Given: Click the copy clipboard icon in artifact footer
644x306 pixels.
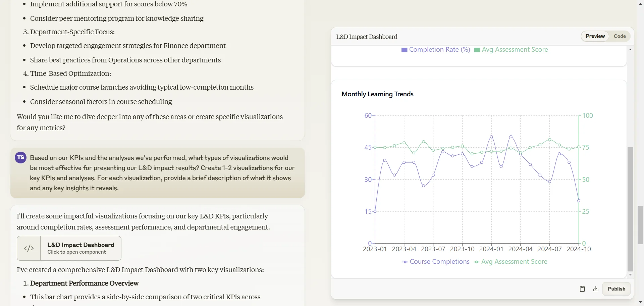Looking at the screenshot, I should 582,289.
